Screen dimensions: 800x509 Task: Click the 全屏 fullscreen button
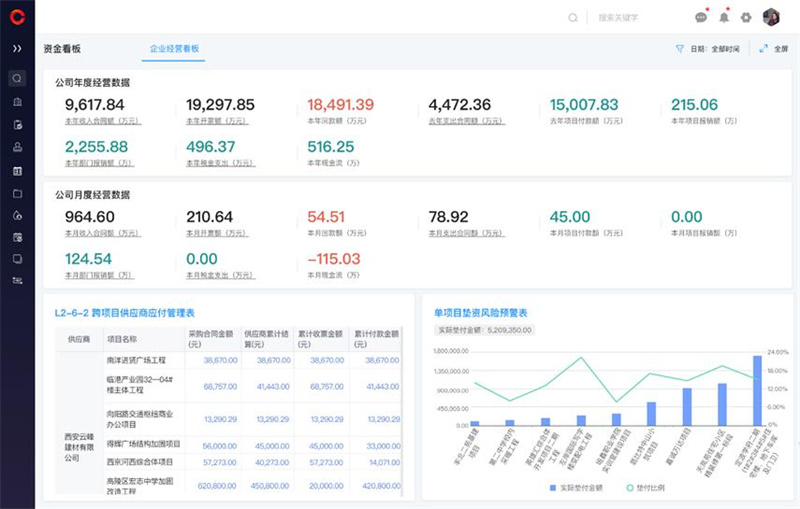[774, 48]
